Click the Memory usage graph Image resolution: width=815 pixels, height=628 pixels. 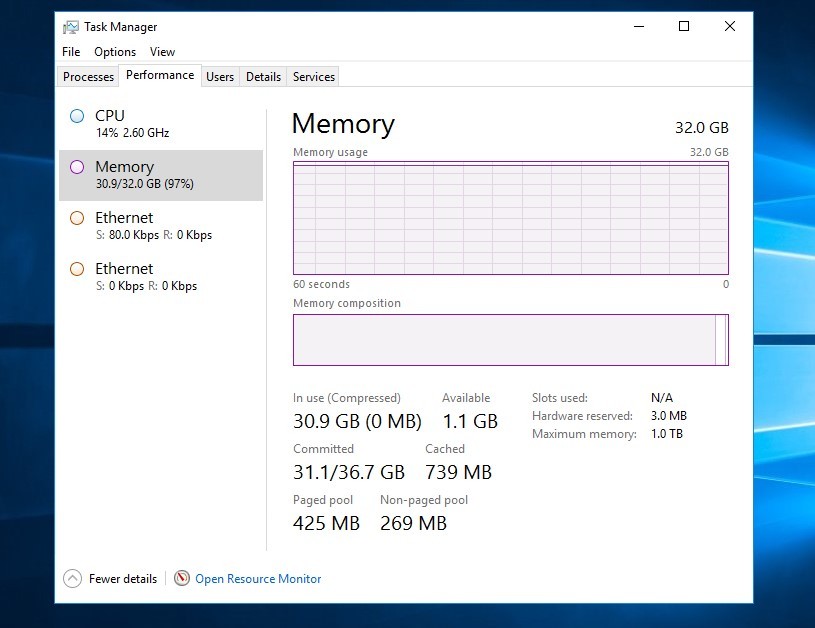[x=511, y=218]
